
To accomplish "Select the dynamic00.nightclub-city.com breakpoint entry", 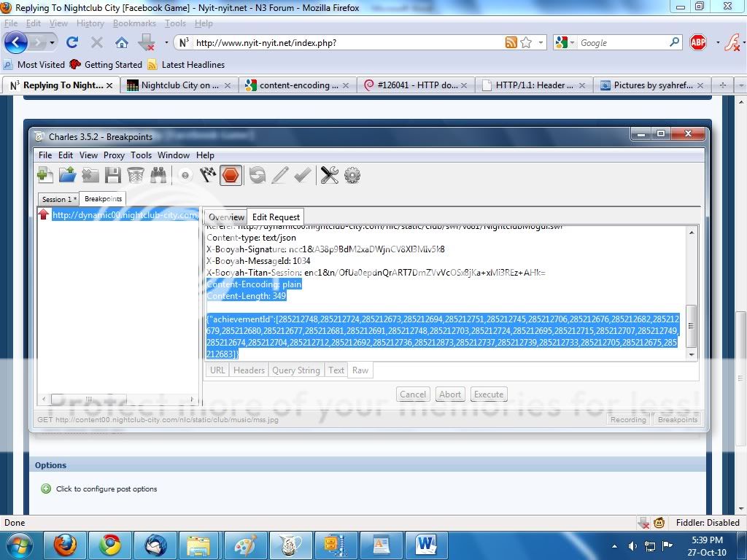I will (x=125, y=215).
